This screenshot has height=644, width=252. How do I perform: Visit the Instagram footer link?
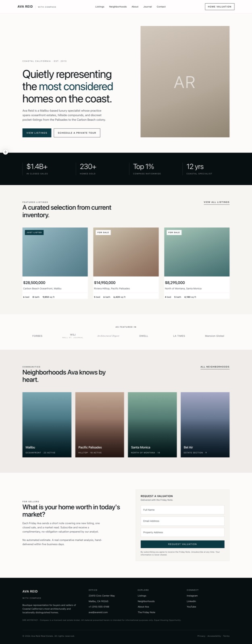pyautogui.click(x=192, y=596)
